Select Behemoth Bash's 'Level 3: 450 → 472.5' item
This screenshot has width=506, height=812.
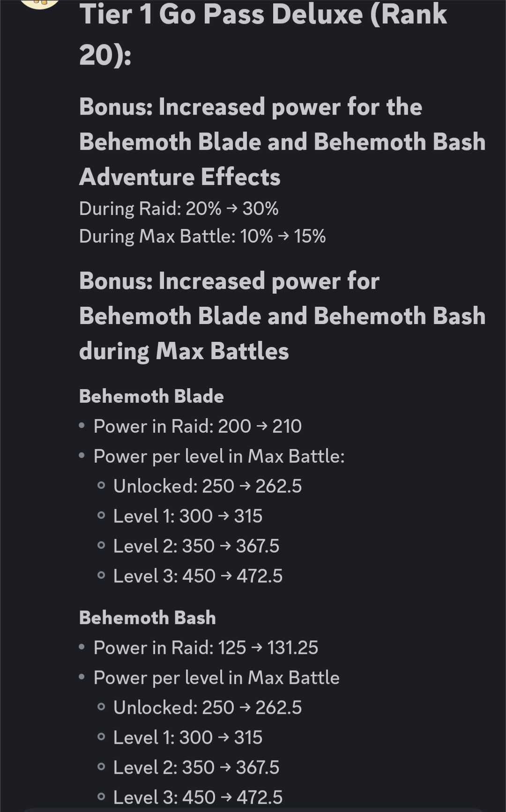click(x=198, y=797)
